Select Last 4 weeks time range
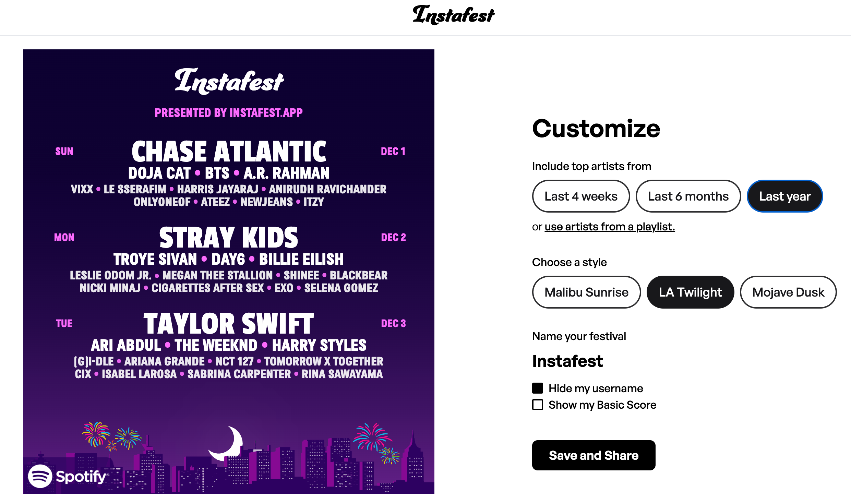The image size is (851, 504). (x=580, y=195)
